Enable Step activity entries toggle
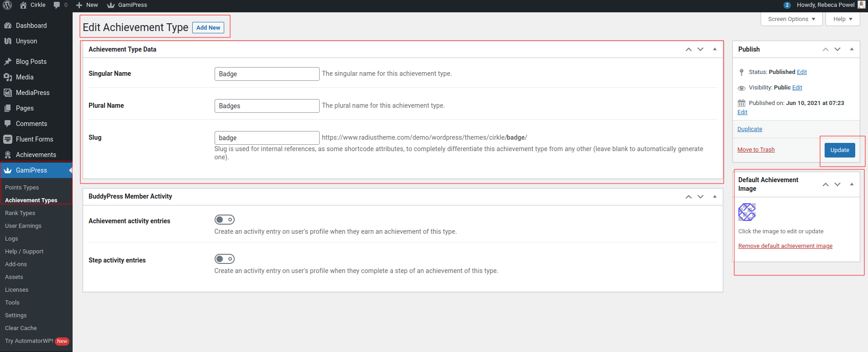The width and height of the screenshot is (868, 352). point(225,259)
